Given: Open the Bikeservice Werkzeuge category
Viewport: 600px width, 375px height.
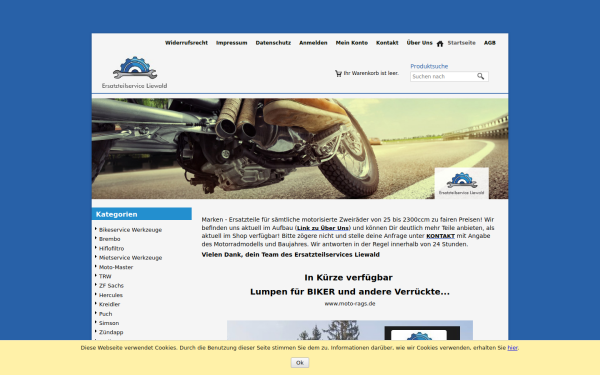Looking at the screenshot, I should pos(130,230).
